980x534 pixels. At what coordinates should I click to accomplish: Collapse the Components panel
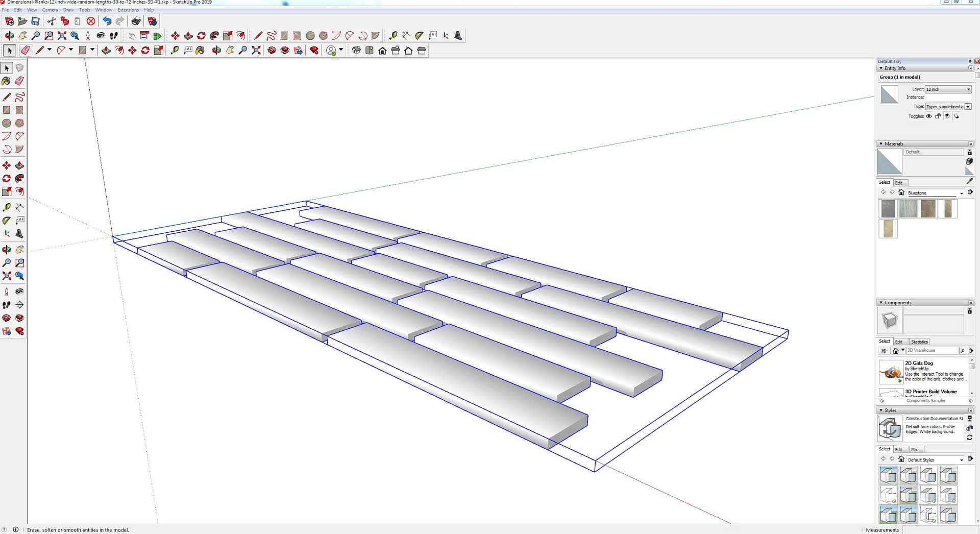(x=881, y=303)
